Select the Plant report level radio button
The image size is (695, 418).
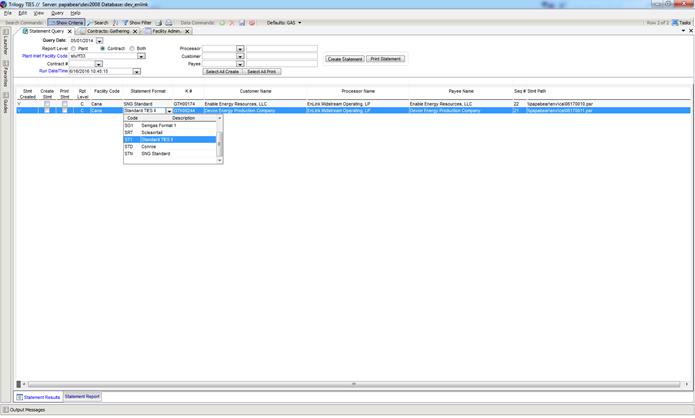[x=73, y=48]
